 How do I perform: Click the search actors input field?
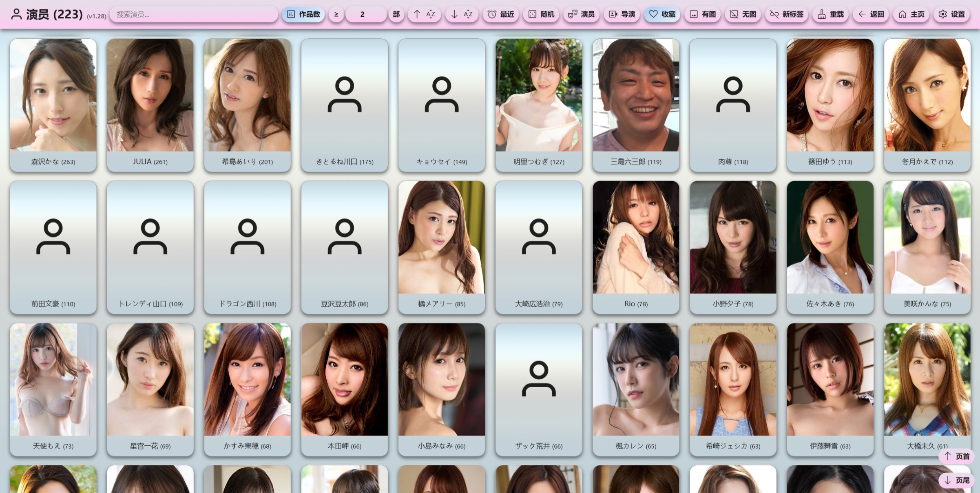tap(194, 14)
